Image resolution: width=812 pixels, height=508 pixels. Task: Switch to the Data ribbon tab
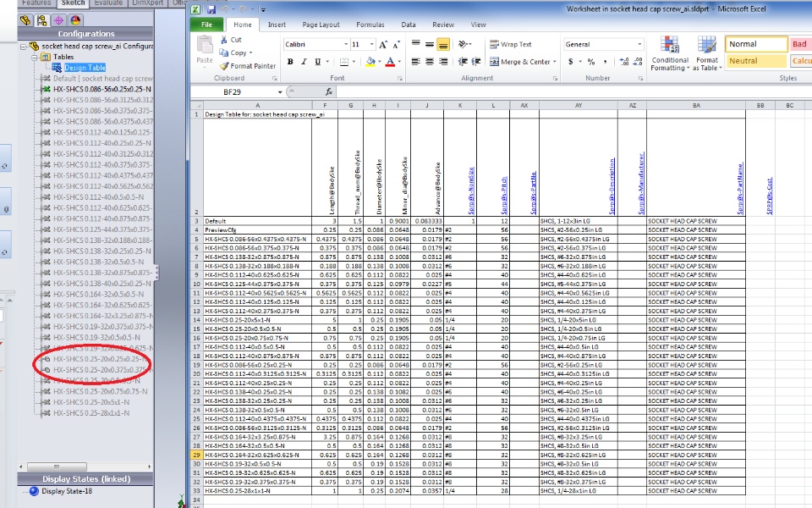[408, 25]
